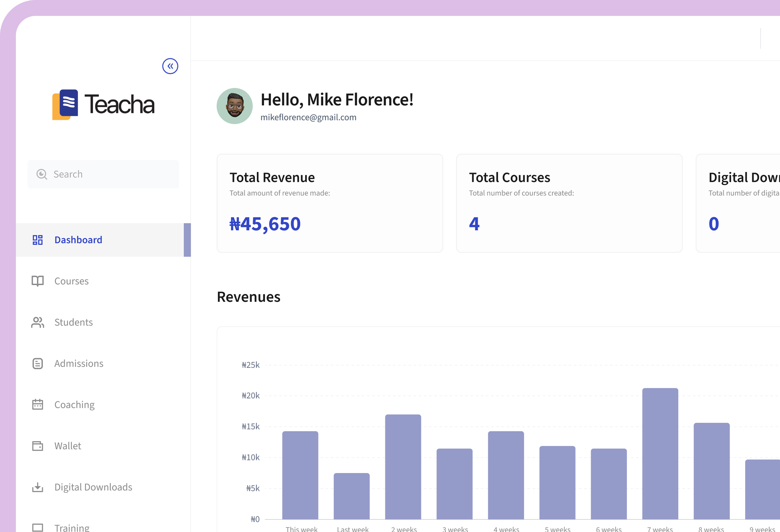Select the 7 weeks revenue bar

(x=660, y=454)
